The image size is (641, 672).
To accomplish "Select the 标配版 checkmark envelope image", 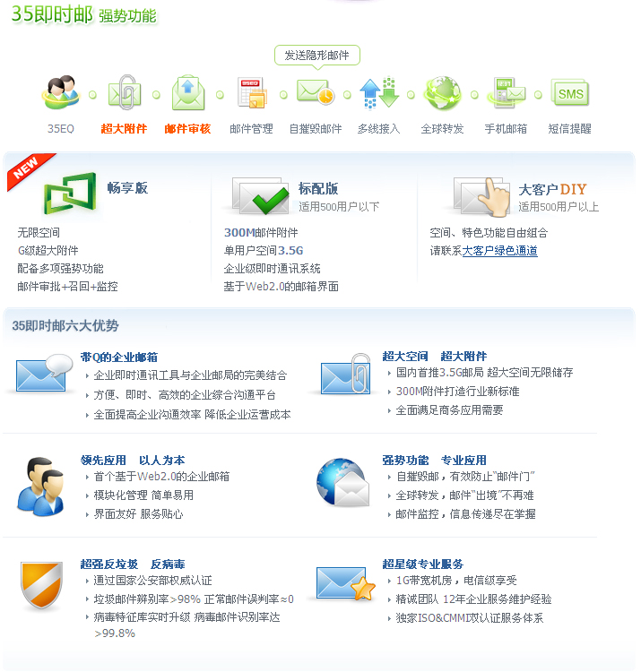I will click(261, 196).
